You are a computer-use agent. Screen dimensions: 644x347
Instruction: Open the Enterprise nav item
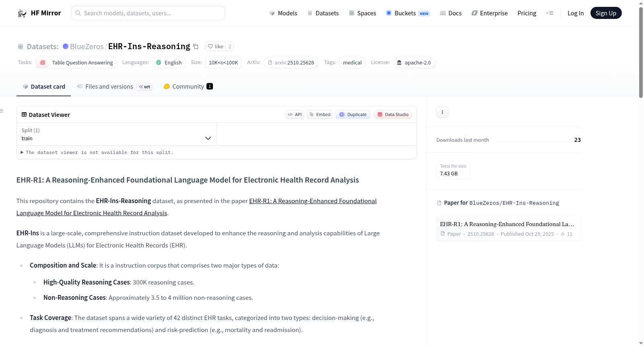click(x=489, y=13)
